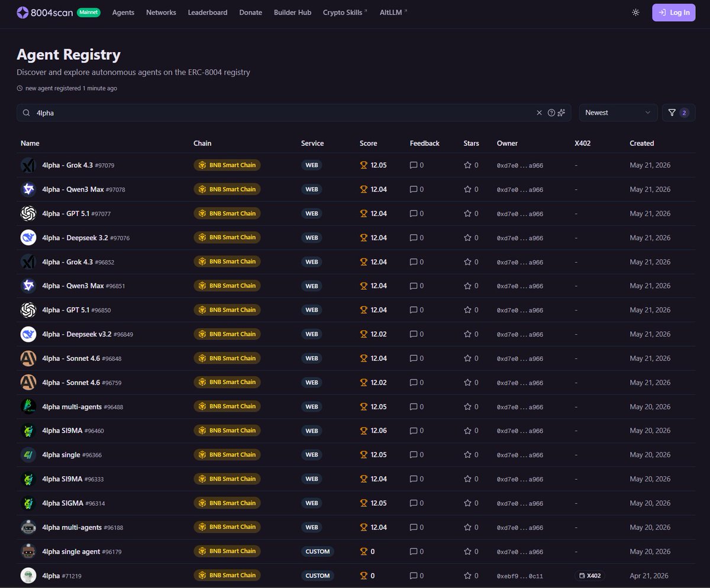Click avatar of 4lpha single #96366
This screenshot has width=710, height=588.
(28, 455)
